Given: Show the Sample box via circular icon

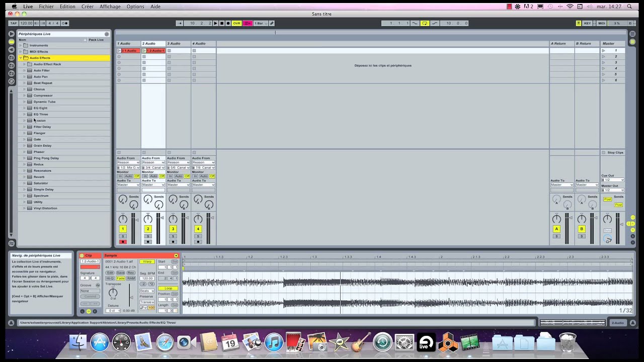Looking at the screenshot, I should click(x=89, y=311).
